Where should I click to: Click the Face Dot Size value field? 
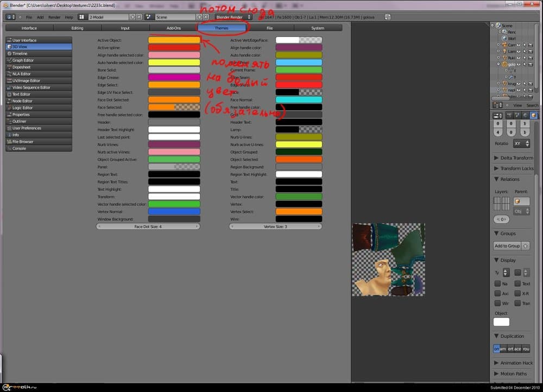[x=148, y=226]
